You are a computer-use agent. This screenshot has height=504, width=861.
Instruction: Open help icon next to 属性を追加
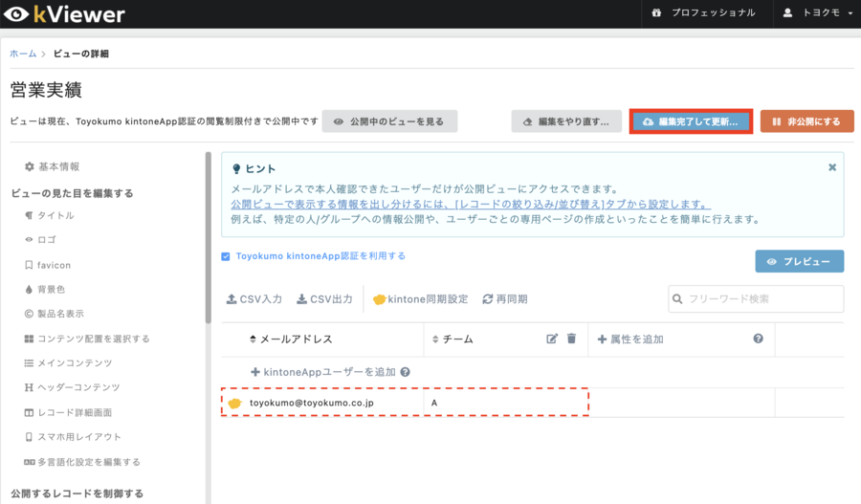(759, 339)
